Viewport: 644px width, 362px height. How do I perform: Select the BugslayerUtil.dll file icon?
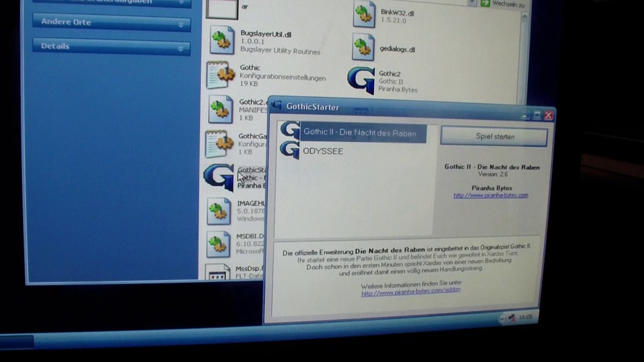(222, 40)
